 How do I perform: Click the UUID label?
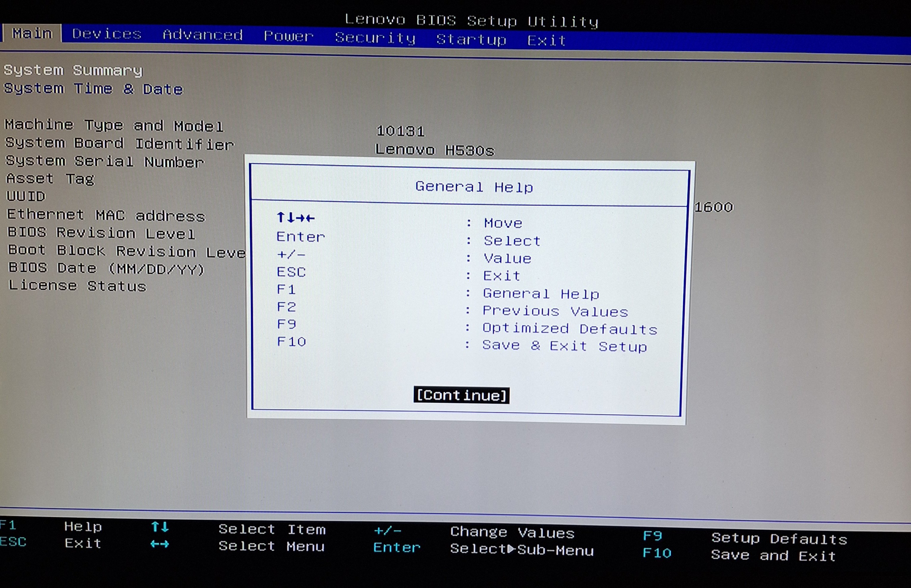coord(26,196)
